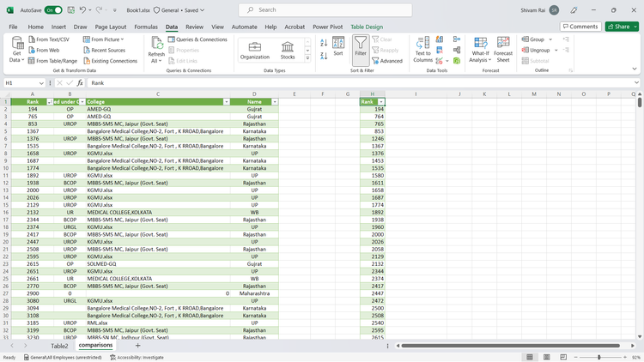Open What-If Analysis dropdown

point(480,49)
